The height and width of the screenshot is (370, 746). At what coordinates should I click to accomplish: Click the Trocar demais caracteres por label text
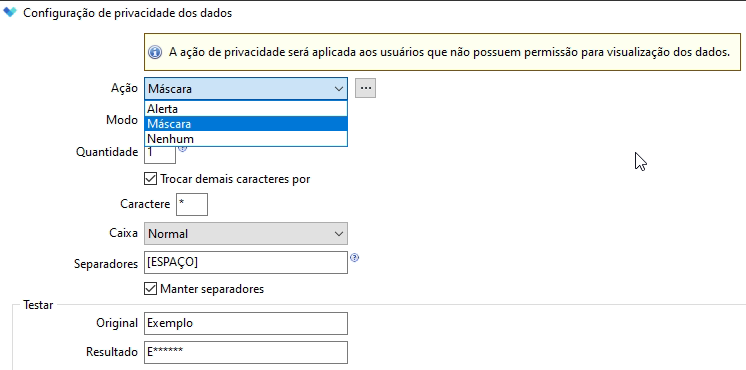[x=236, y=179]
